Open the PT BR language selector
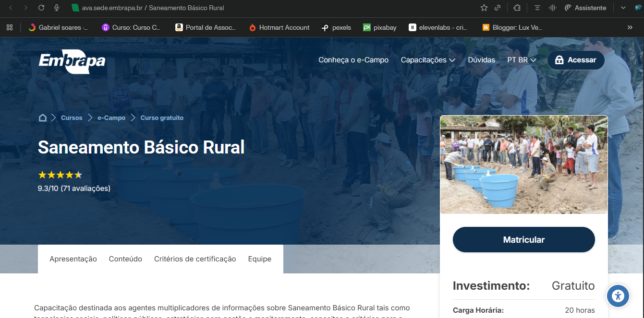 [522, 60]
